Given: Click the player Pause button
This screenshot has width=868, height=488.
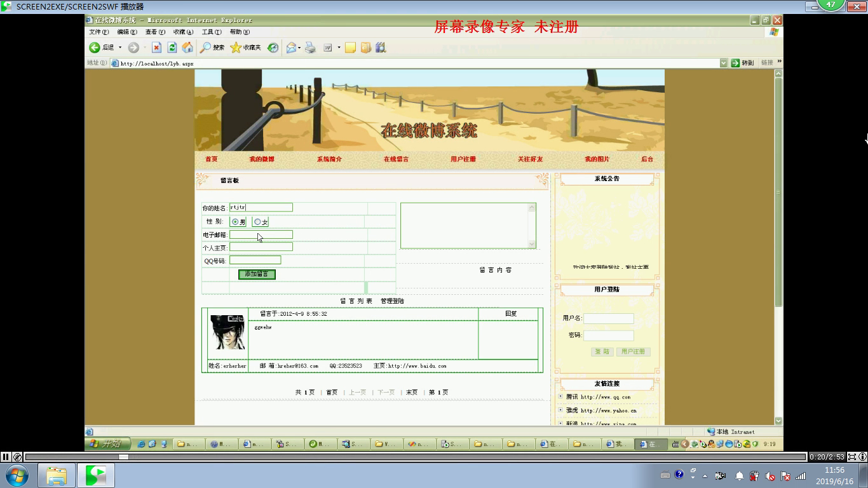Looking at the screenshot, I should tap(6, 457).
